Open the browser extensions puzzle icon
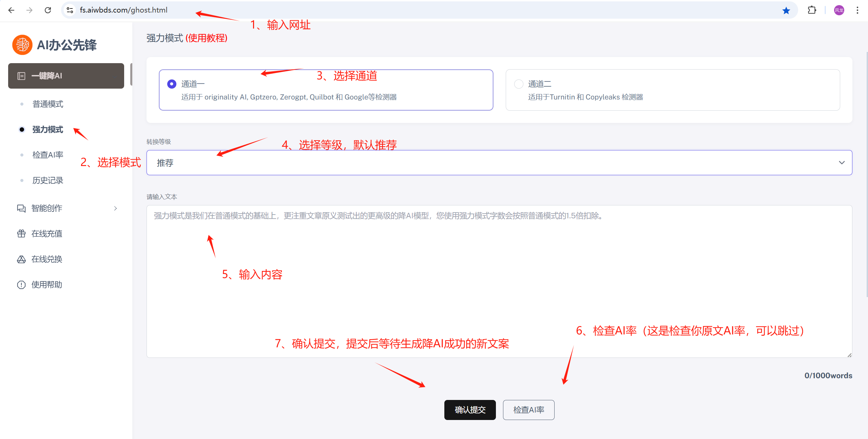This screenshot has height=439, width=868. [812, 10]
